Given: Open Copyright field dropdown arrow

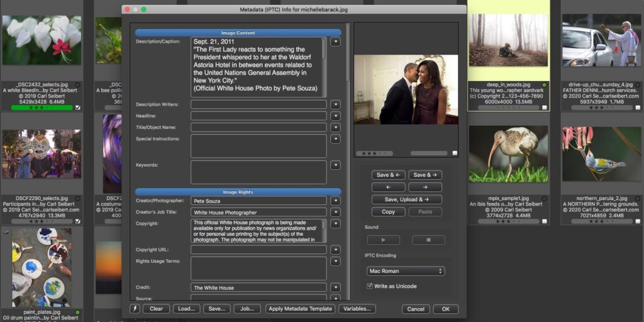Looking at the screenshot, I should (336, 223).
